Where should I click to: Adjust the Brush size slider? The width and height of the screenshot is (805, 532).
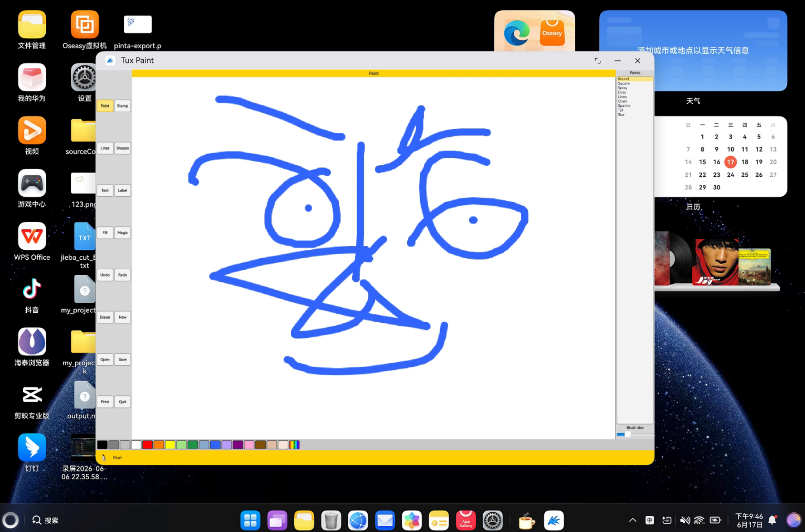635,434
